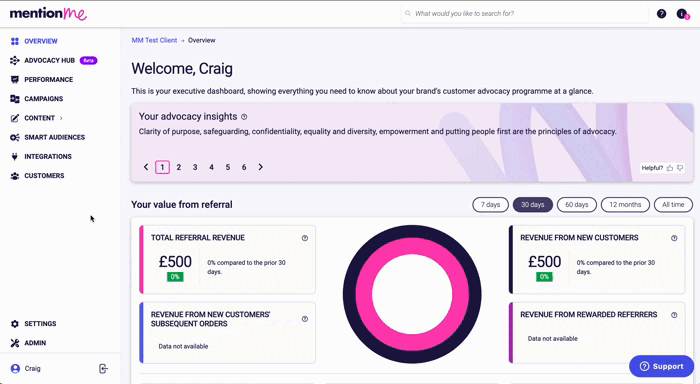Click info icon beside Your advocacy insights
Viewport: 700px width, 384px height.
click(x=244, y=117)
